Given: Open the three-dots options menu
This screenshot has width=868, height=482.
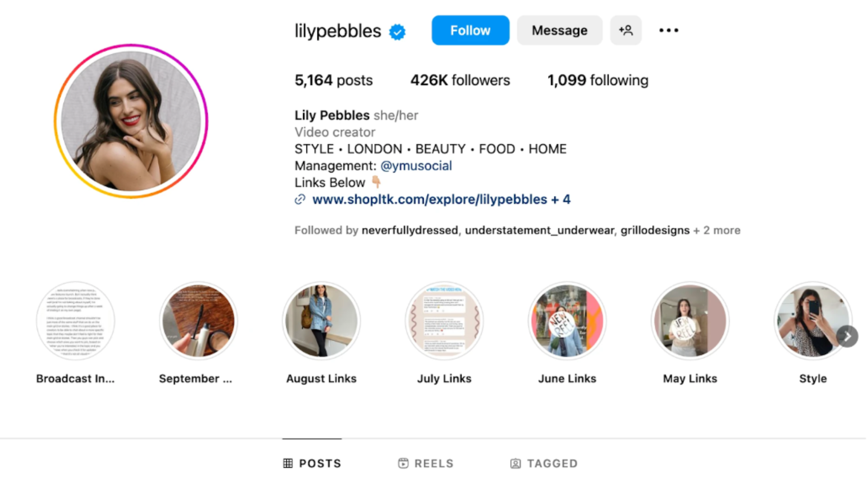Looking at the screenshot, I should point(668,30).
